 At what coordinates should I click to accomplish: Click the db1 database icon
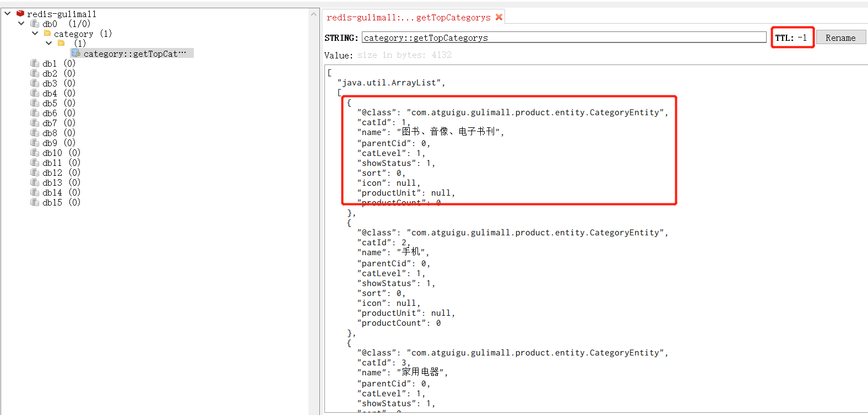(x=35, y=63)
